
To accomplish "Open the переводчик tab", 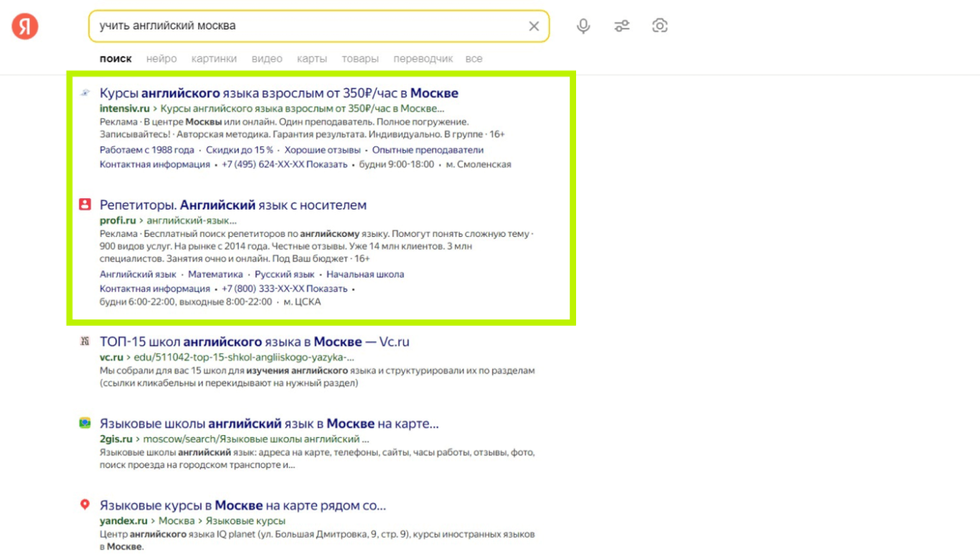I will click(423, 59).
